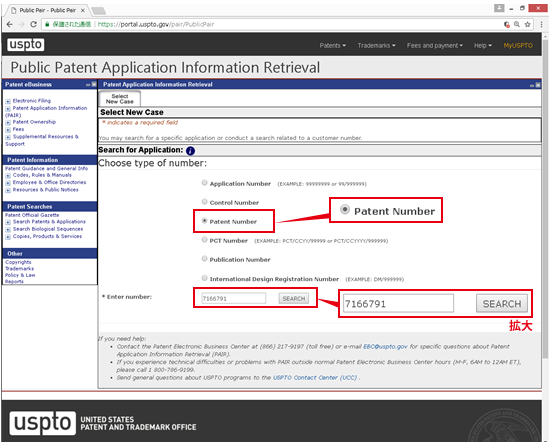Expand Copies, Products & Services item

click(8, 237)
